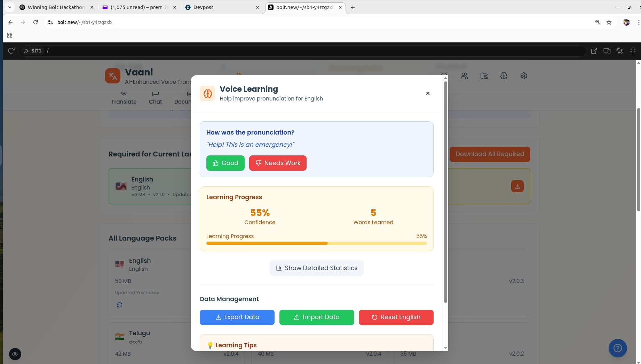Close the unread mail tab
Screen dimensions: 641x364
click(175, 7)
